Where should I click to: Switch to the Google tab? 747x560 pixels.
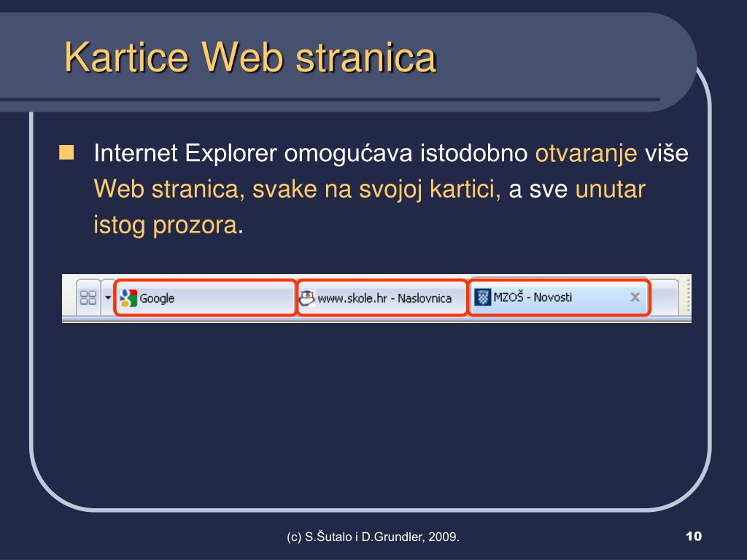pyautogui.click(x=205, y=297)
